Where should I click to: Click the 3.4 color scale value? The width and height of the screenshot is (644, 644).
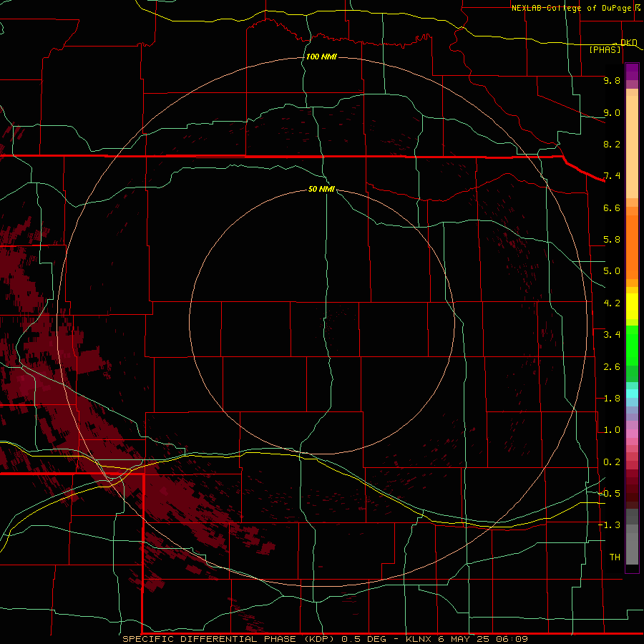[612, 335]
